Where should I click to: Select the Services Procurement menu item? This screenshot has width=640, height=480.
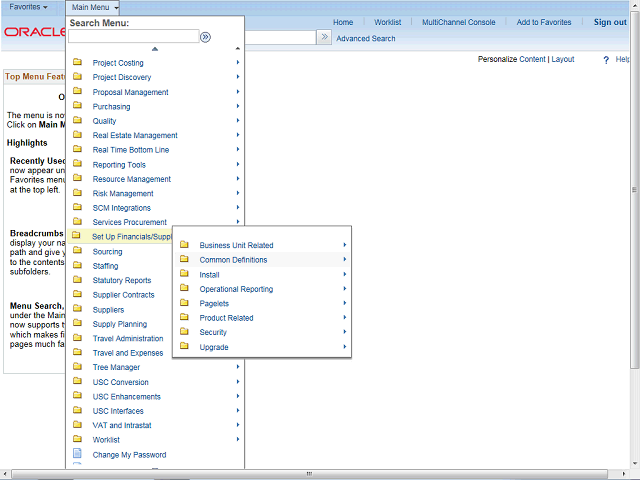129,222
